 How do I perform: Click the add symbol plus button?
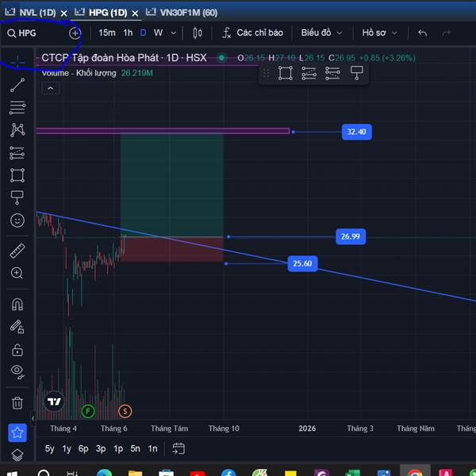pos(75,33)
